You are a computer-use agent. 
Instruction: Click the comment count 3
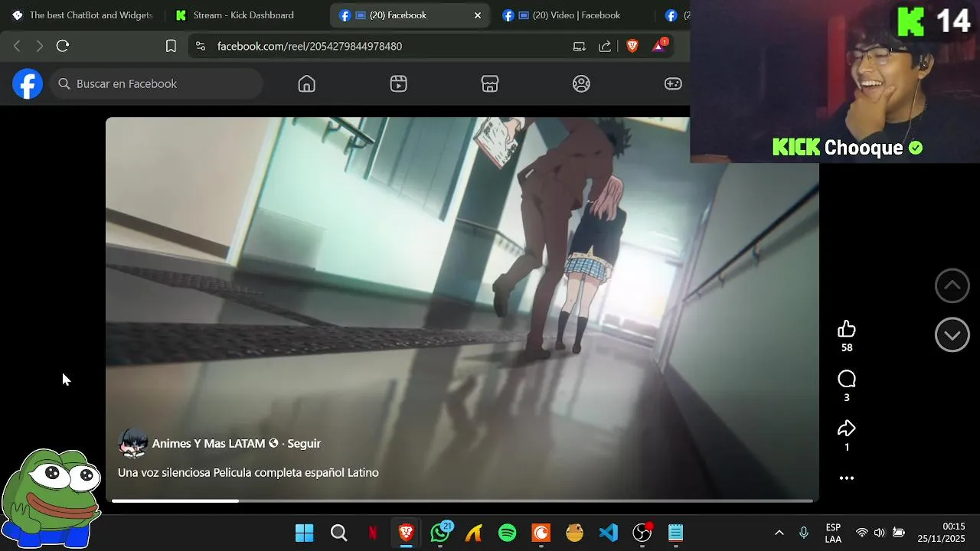pyautogui.click(x=847, y=397)
